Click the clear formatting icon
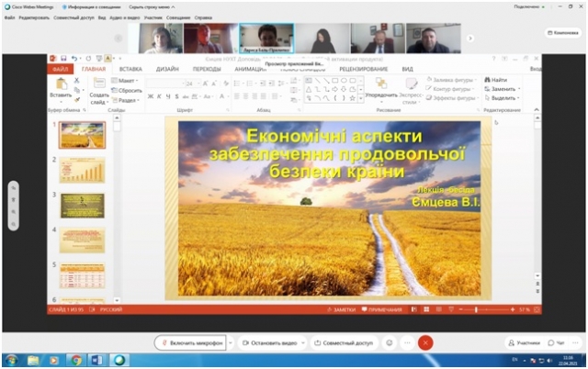Viewport: 588px width, 369px height. click(226, 84)
